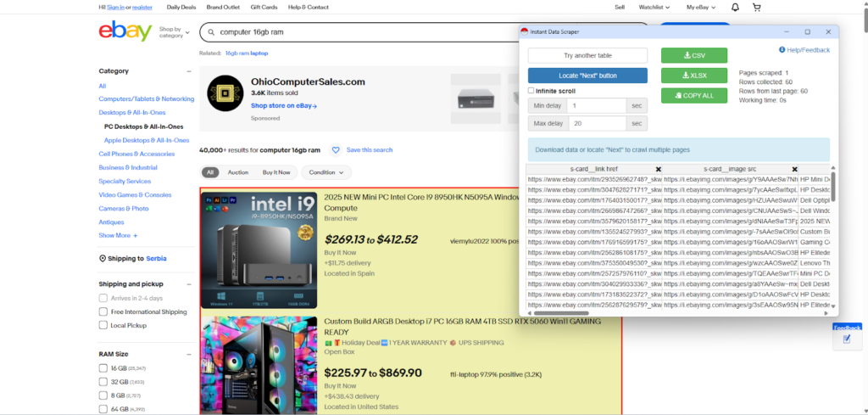
Task: Check the 32 GB RAM size filter
Action: pyautogui.click(x=103, y=382)
